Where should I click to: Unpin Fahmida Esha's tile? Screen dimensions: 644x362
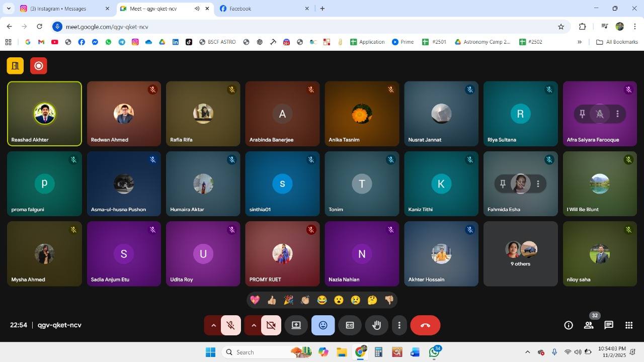click(x=503, y=184)
